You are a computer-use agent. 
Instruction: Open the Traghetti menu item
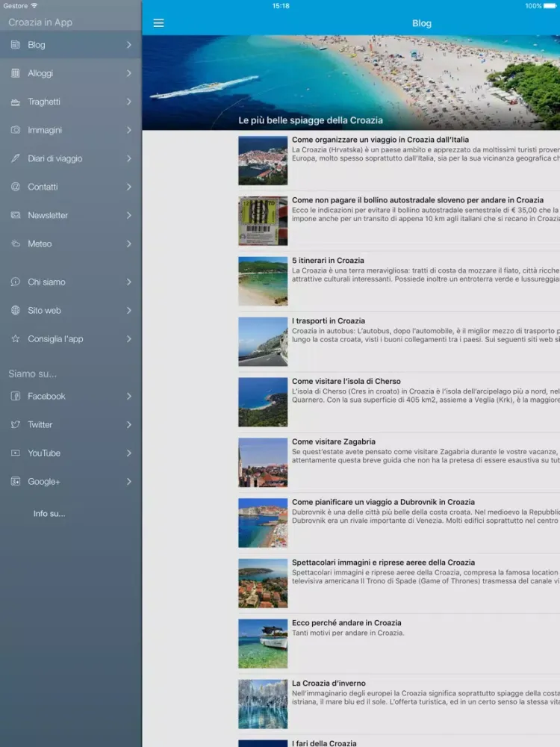(71, 102)
